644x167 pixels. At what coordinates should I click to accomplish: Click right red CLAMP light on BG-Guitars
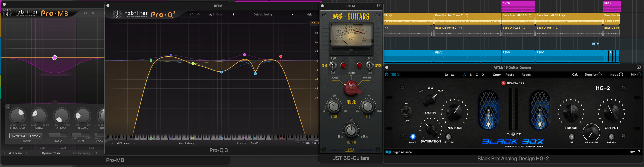pos(359,66)
